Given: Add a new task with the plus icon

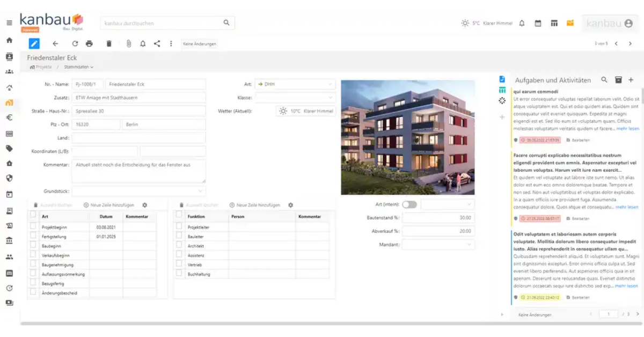Looking at the screenshot, I should [631, 79].
